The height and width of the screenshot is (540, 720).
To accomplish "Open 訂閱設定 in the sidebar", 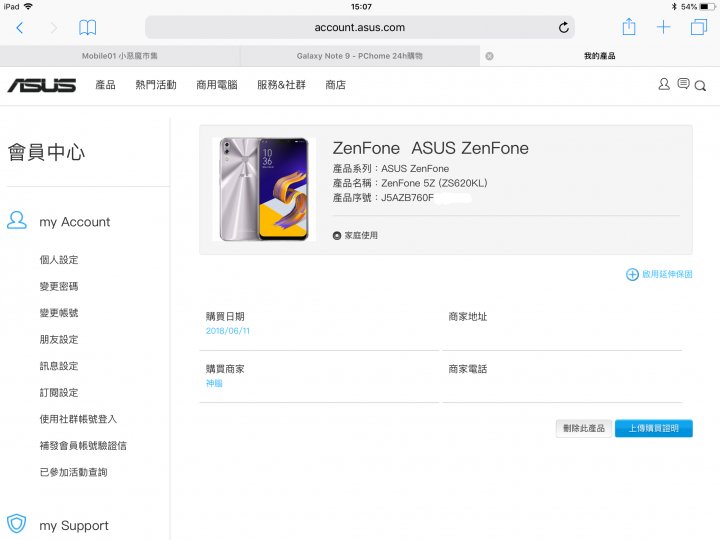I will (59, 393).
